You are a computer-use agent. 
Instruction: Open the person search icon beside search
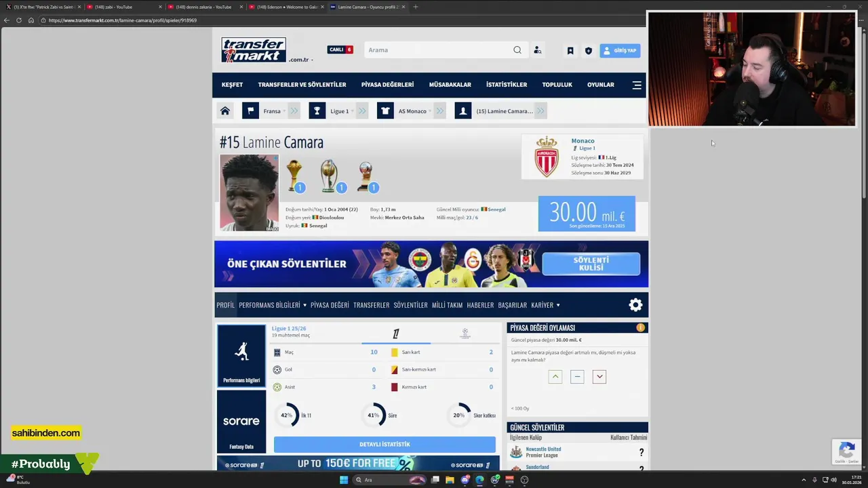click(x=538, y=50)
